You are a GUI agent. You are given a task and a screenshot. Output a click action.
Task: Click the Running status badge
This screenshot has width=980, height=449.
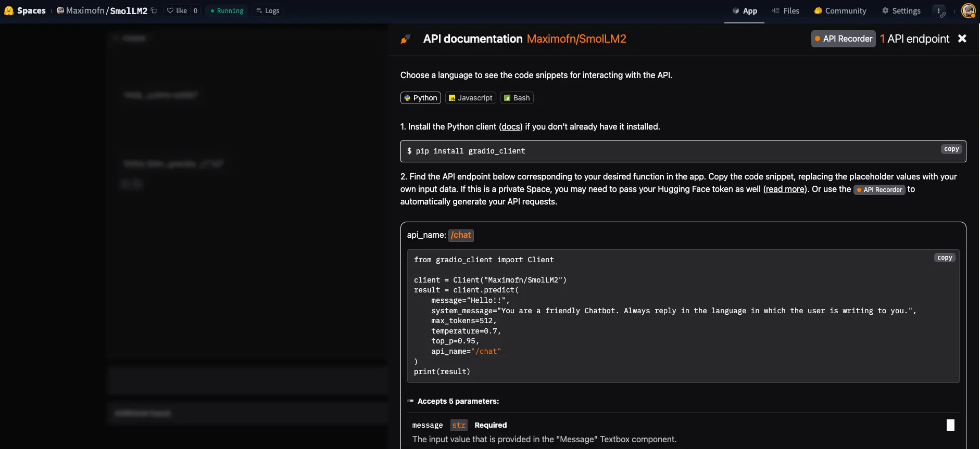(x=227, y=10)
